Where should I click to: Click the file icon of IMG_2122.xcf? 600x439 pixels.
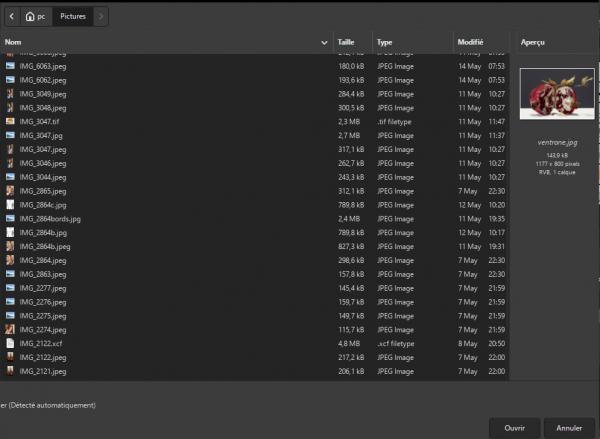pos(10,343)
